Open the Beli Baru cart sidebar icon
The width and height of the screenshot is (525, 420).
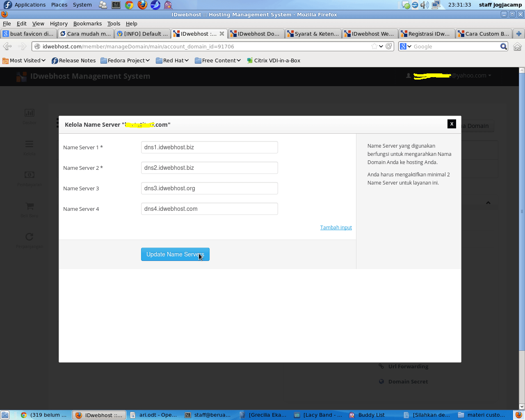click(x=29, y=210)
